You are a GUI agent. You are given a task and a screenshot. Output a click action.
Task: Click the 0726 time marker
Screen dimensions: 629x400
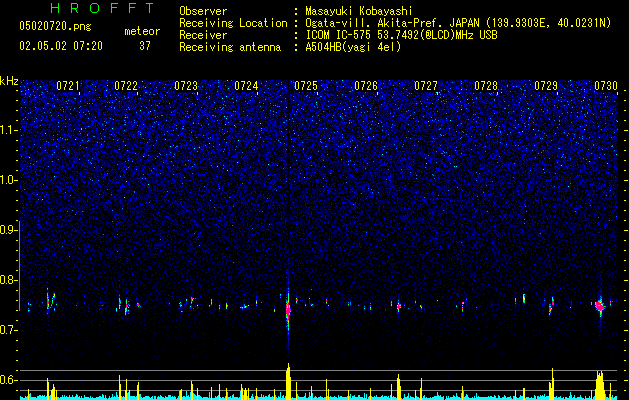click(x=366, y=86)
